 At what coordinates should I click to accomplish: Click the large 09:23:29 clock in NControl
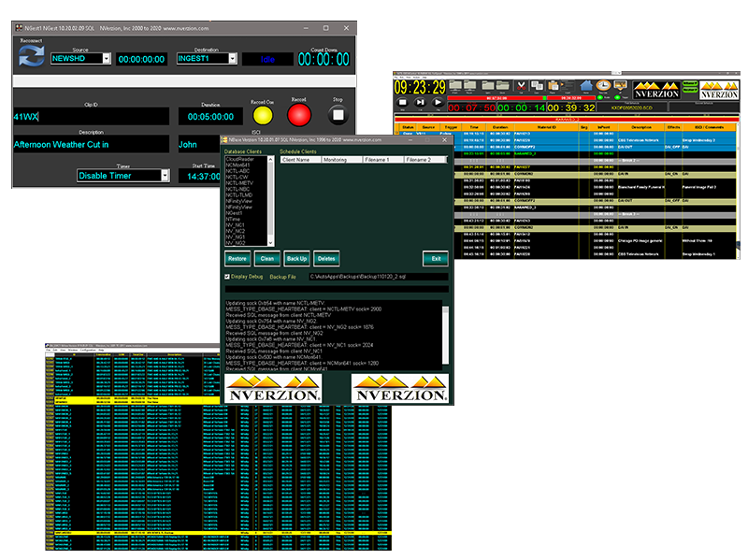[x=419, y=87]
